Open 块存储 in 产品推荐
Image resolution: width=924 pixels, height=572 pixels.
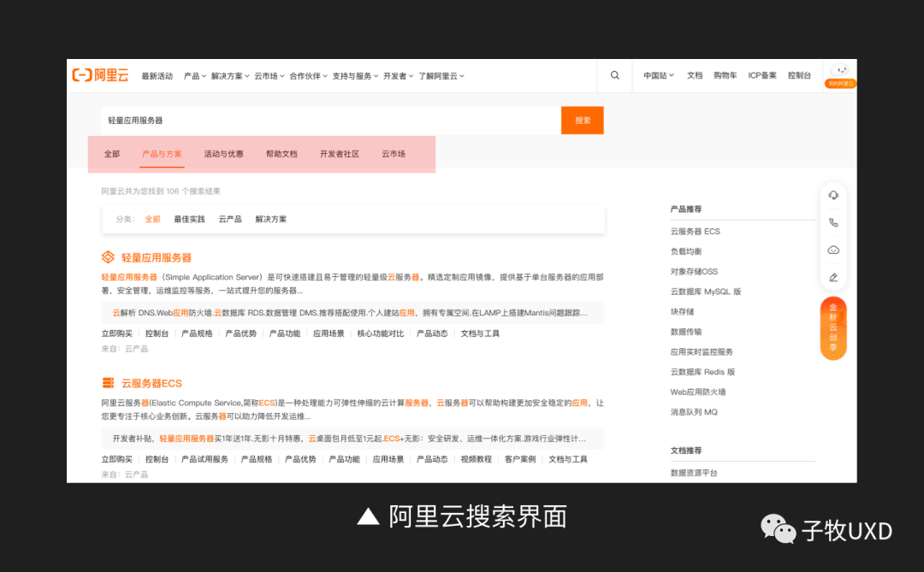[682, 311]
